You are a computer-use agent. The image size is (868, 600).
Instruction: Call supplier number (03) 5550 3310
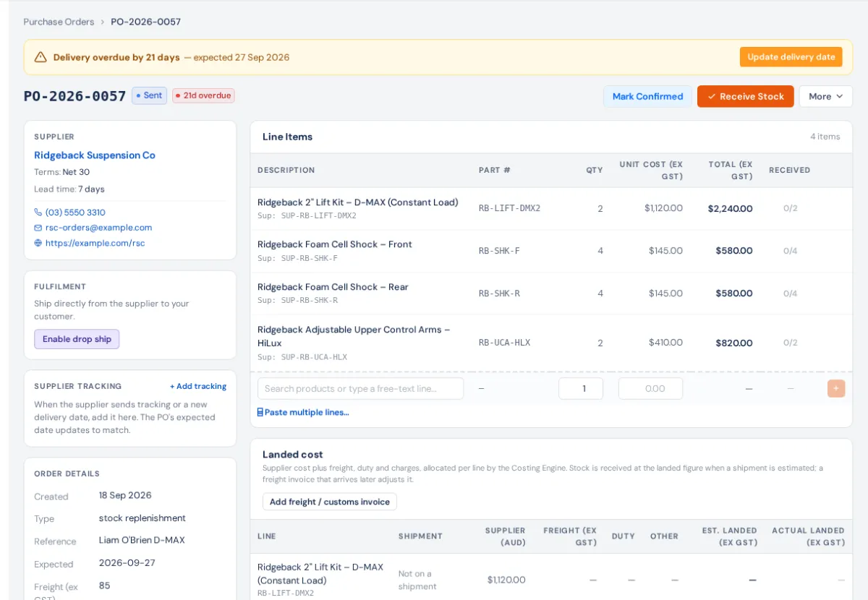(x=75, y=213)
